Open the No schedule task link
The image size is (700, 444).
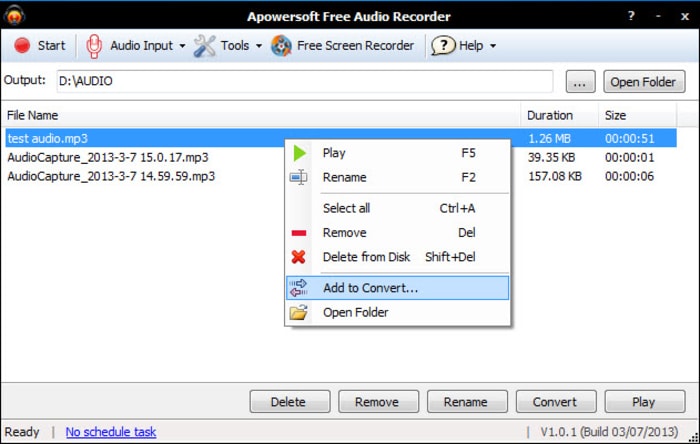click(111, 432)
